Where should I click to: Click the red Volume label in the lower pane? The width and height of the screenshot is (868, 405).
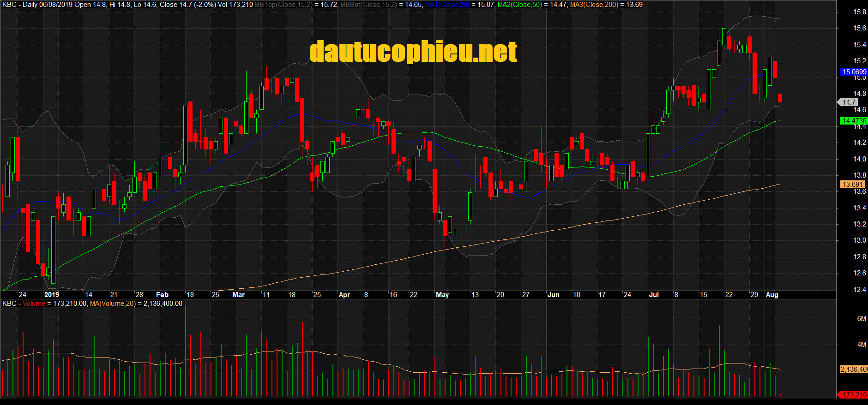(x=34, y=304)
